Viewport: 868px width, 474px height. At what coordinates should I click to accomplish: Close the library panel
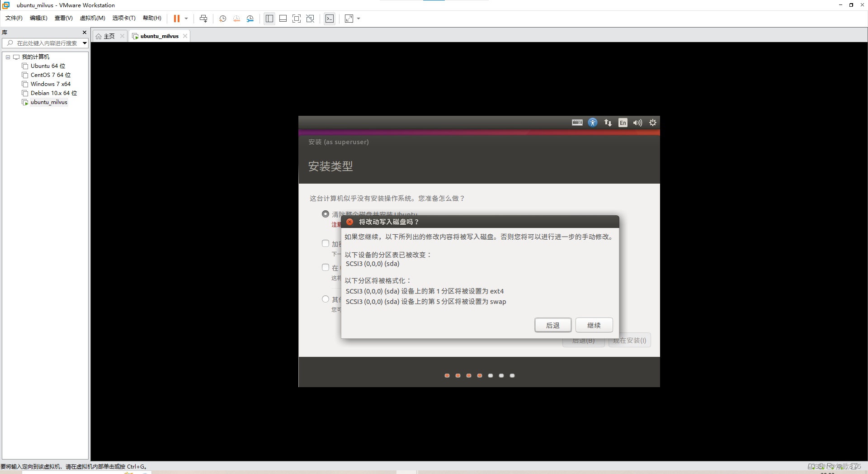[84, 32]
